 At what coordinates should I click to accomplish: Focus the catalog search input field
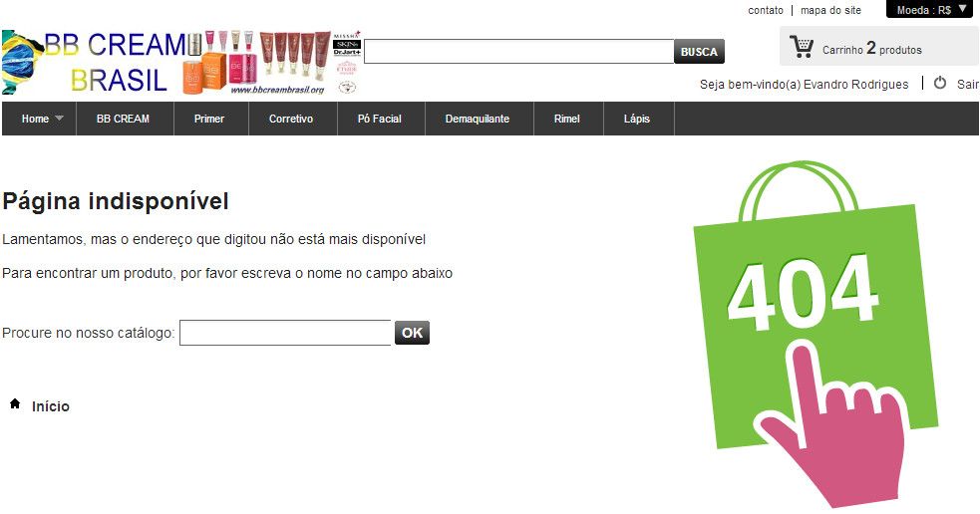click(285, 333)
